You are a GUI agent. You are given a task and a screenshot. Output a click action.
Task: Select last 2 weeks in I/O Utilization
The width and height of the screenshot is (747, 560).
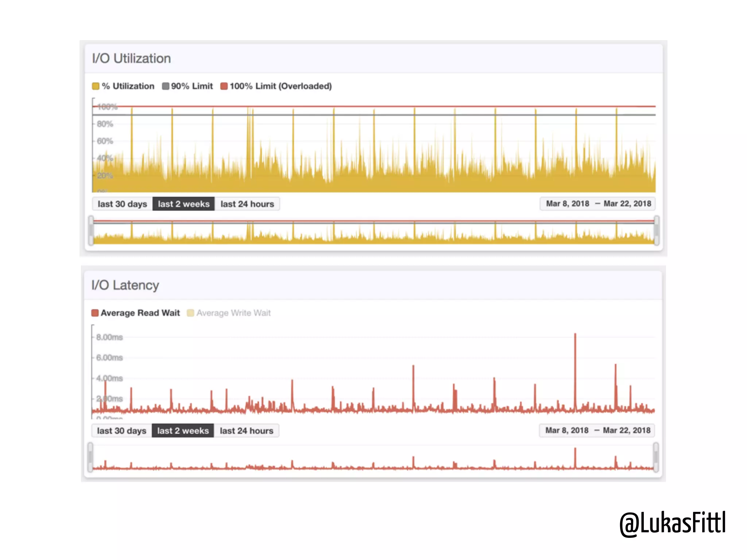coord(183,204)
